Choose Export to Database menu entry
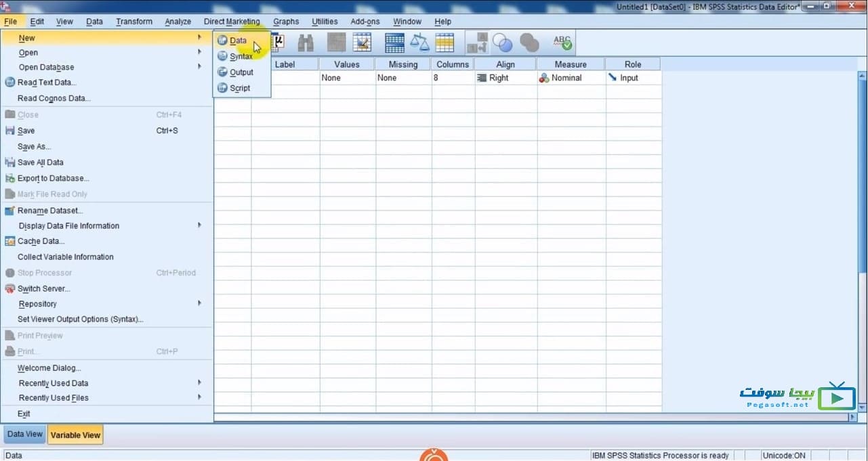This screenshot has height=461, width=868. [106, 178]
